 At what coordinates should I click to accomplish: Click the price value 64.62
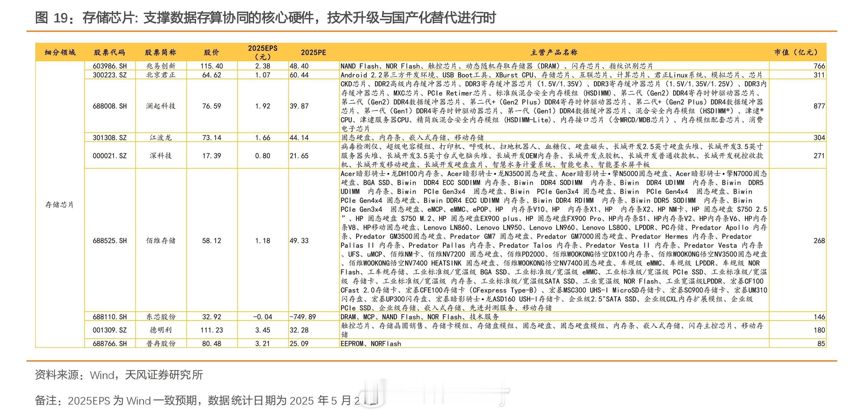212,75
